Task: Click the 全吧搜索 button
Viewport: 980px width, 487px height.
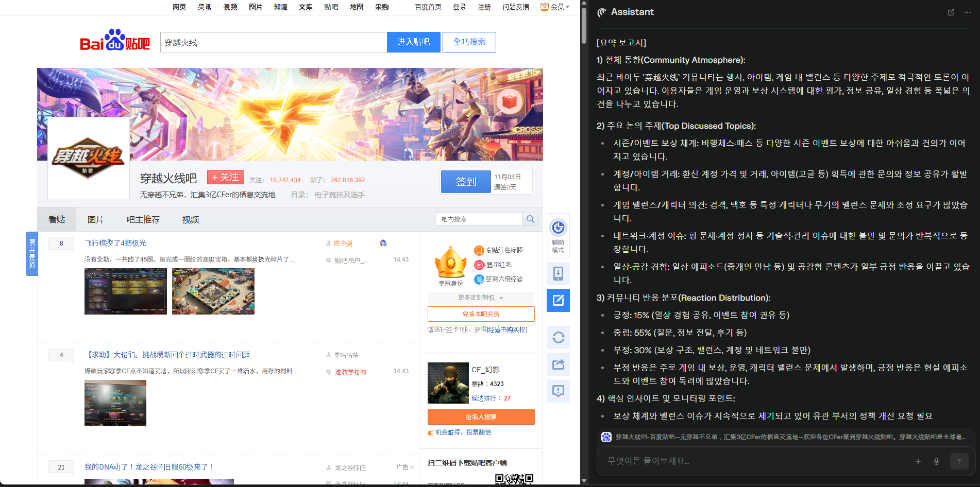Action: (469, 42)
